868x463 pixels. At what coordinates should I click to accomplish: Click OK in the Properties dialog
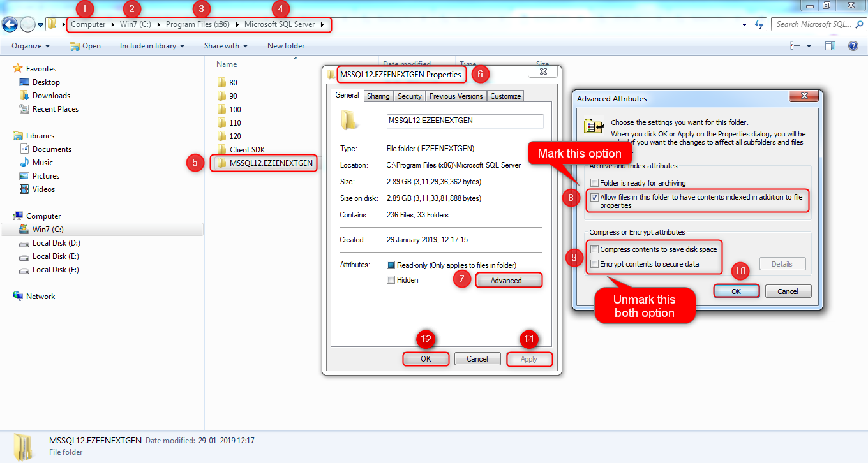[x=426, y=359]
